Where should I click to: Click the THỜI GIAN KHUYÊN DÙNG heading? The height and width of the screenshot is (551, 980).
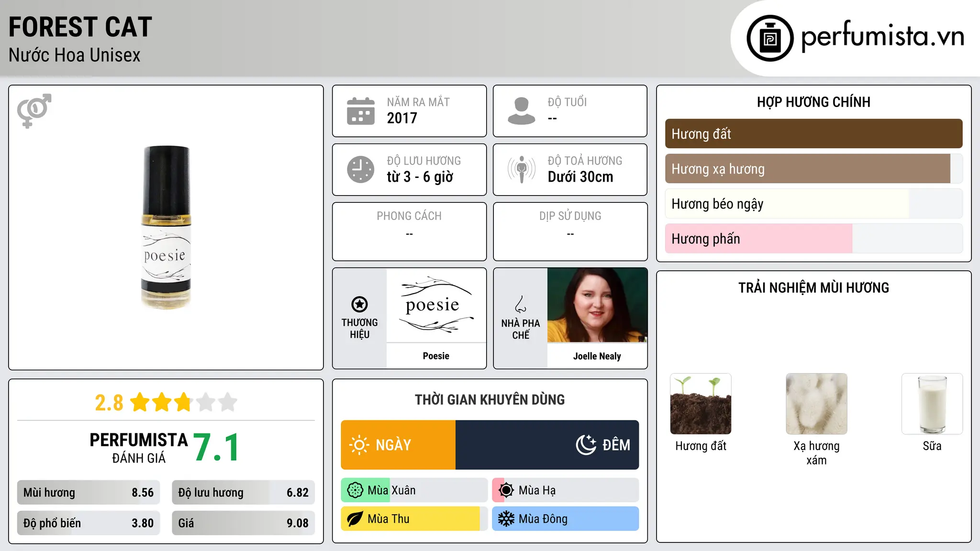pyautogui.click(x=490, y=399)
